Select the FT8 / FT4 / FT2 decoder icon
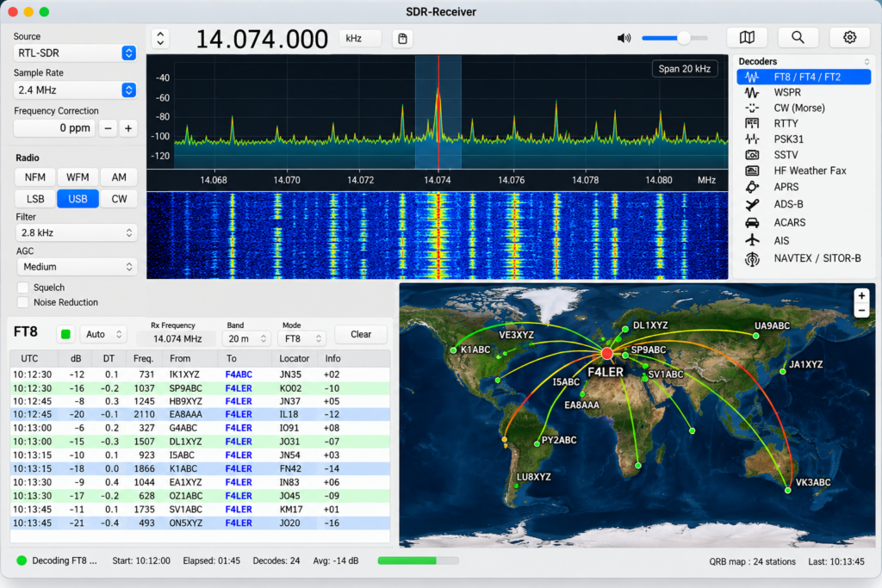Image resolution: width=882 pixels, height=588 pixels. (752, 77)
